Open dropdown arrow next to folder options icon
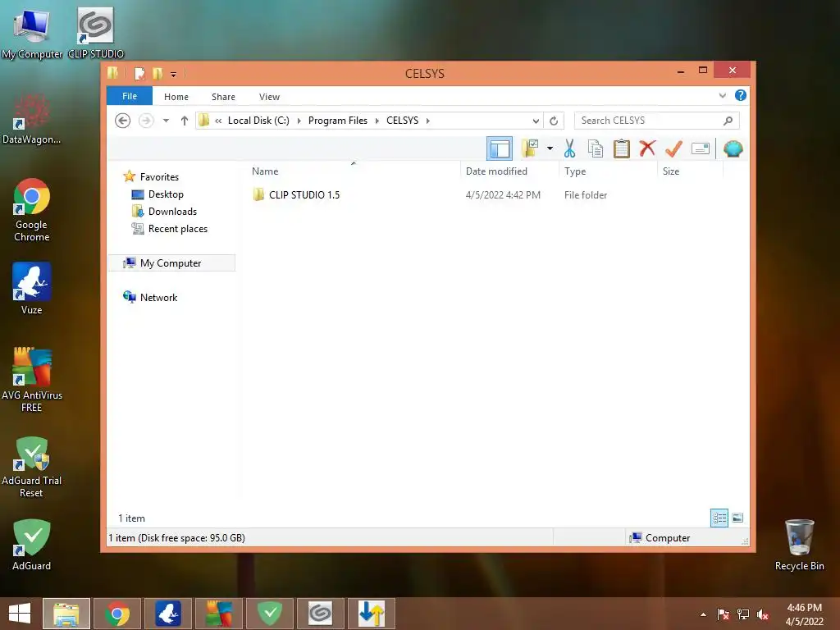840x630 pixels. coord(550,148)
